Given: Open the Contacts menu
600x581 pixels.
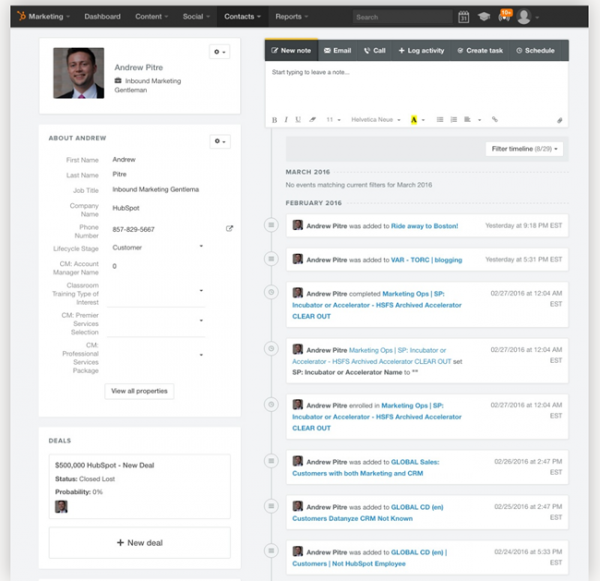Looking at the screenshot, I should pos(242,16).
